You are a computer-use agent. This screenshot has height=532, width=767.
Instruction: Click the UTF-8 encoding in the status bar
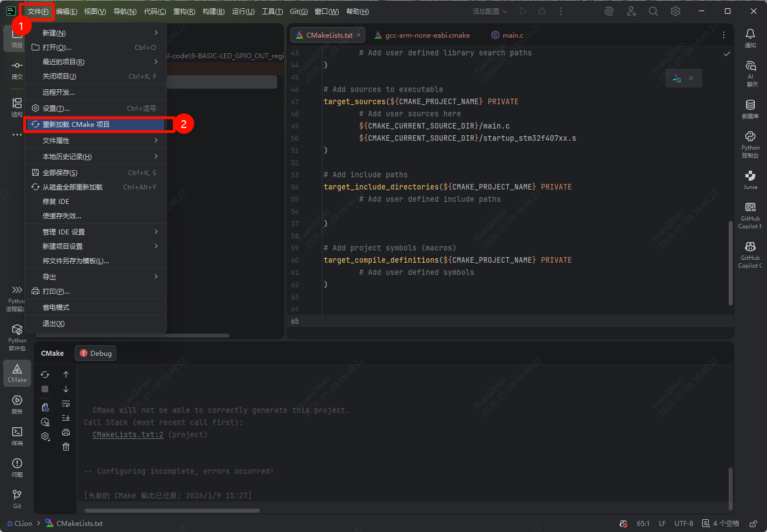(x=683, y=524)
